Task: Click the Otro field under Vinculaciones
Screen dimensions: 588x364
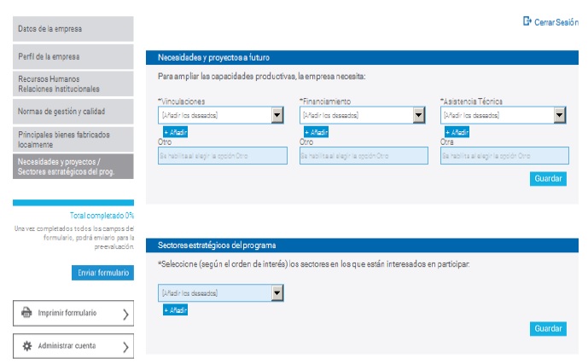Action: (222, 156)
